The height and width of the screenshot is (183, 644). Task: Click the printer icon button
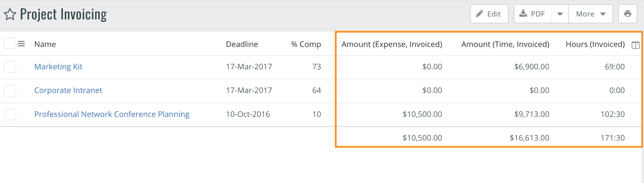pos(627,14)
